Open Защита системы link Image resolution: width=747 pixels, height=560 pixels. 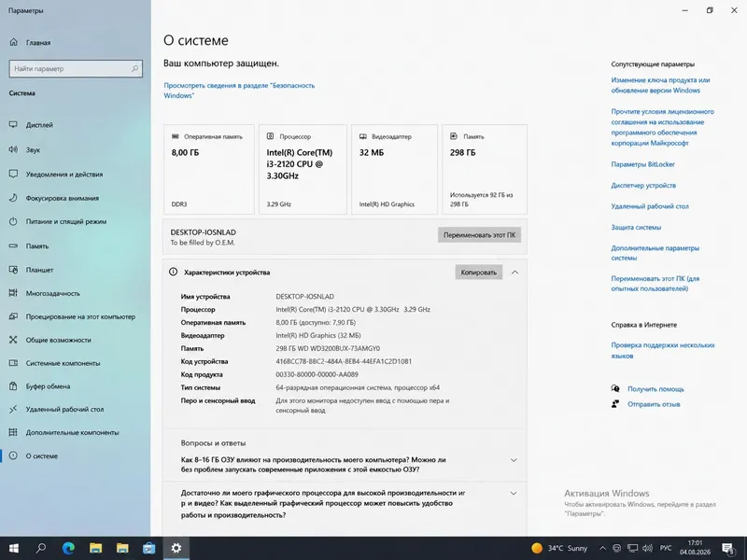click(x=636, y=227)
